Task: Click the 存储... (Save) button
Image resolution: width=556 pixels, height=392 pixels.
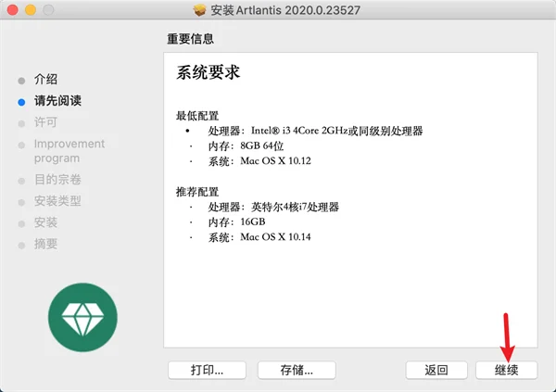Action: click(297, 370)
